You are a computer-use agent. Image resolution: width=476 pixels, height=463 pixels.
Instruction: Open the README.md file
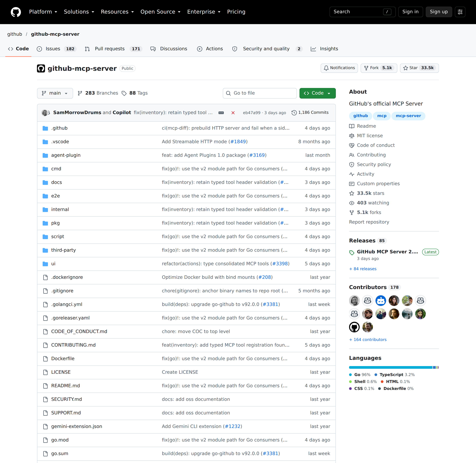point(65,386)
